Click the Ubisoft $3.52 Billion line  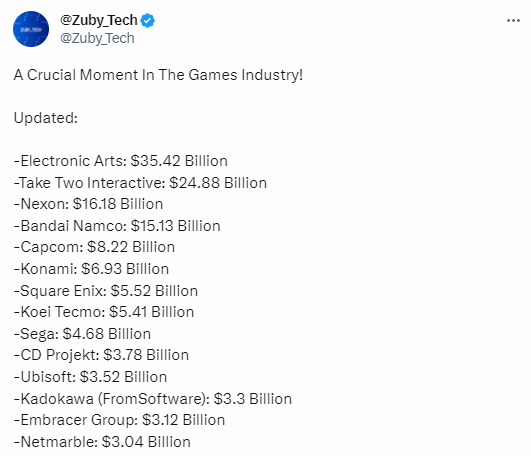point(90,377)
